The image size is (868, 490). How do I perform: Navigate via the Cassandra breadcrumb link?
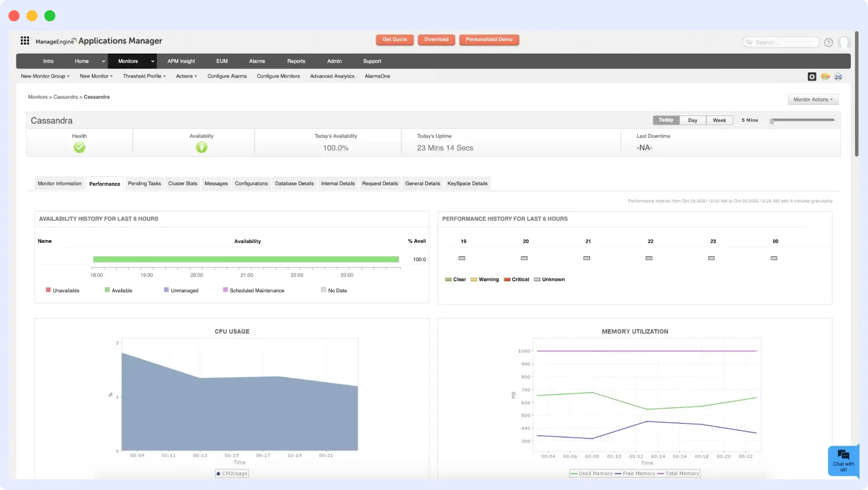[x=66, y=97]
